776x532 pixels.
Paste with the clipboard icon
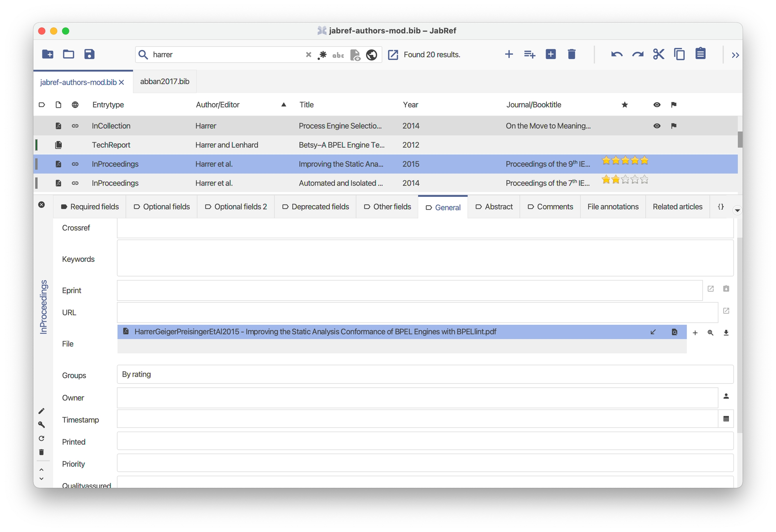click(701, 54)
